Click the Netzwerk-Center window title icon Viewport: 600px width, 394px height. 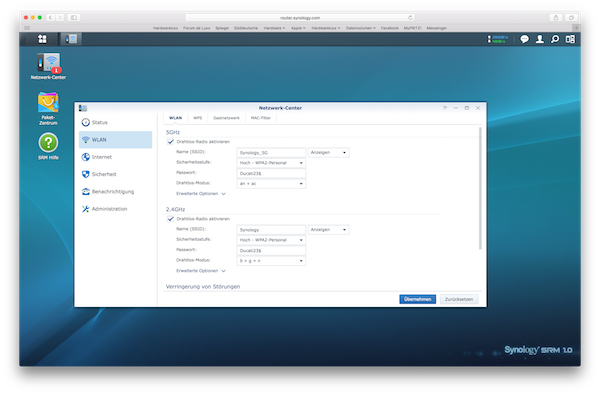click(83, 108)
